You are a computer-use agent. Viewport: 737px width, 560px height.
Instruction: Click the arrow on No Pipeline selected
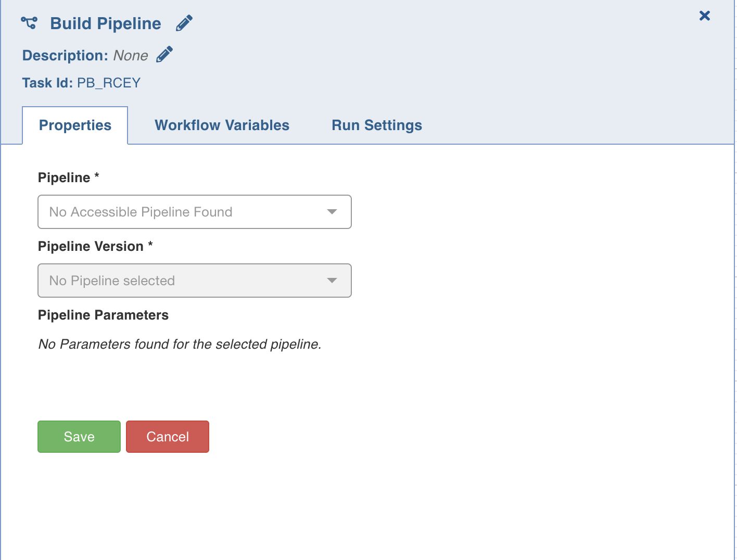[332, 281]
